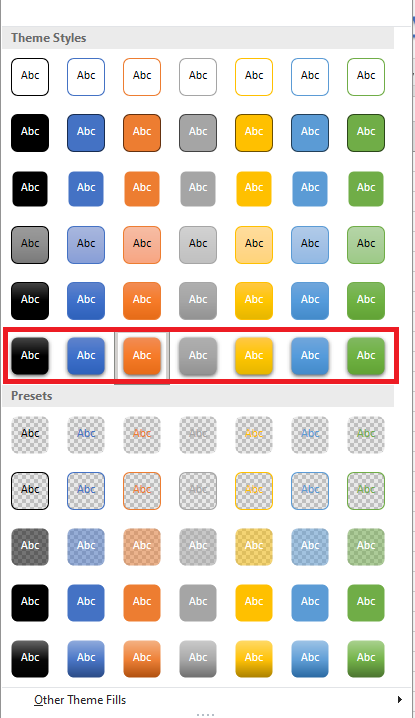Choose the orange solid fill with dark border style

click(142, 133)
